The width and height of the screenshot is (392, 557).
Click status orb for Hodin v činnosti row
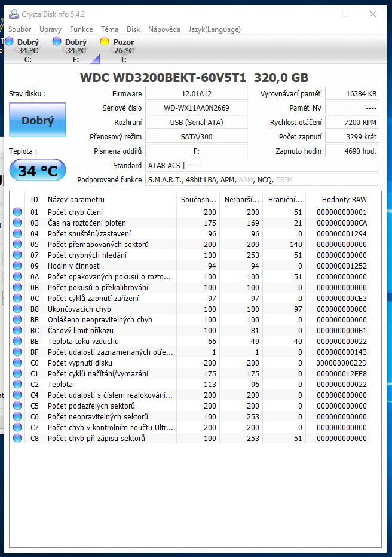pyautogui.click(x=17, y=266)
